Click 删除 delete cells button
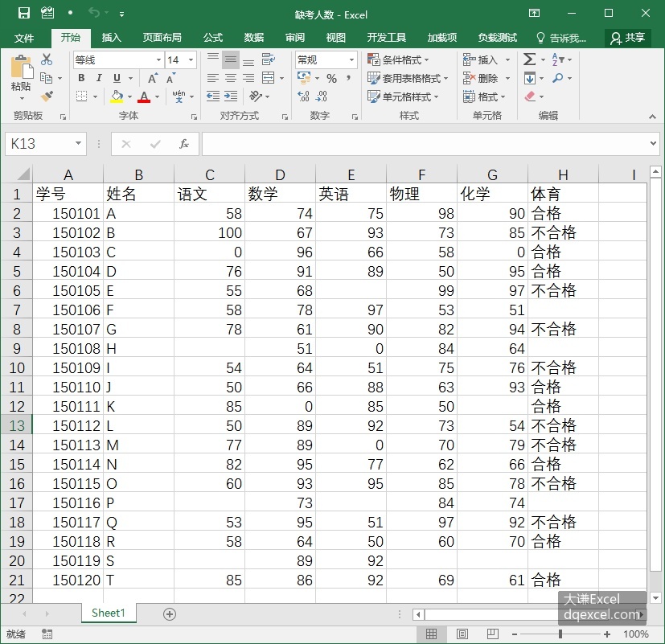665x644 pixels. (480, 78)
